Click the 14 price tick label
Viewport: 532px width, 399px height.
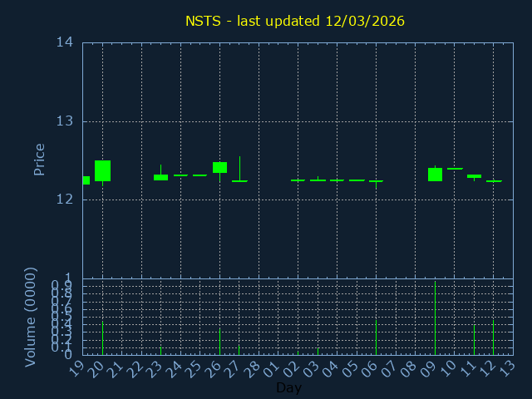(x=65, y=42)
